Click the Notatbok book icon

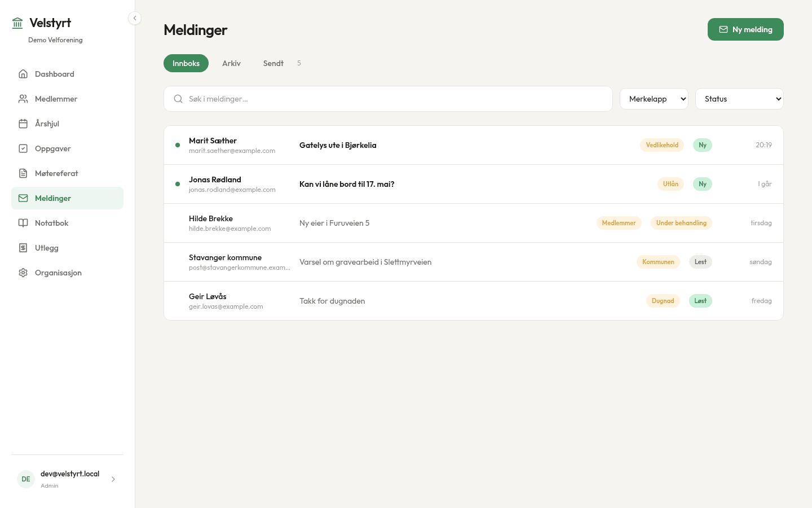click(23, 223)
